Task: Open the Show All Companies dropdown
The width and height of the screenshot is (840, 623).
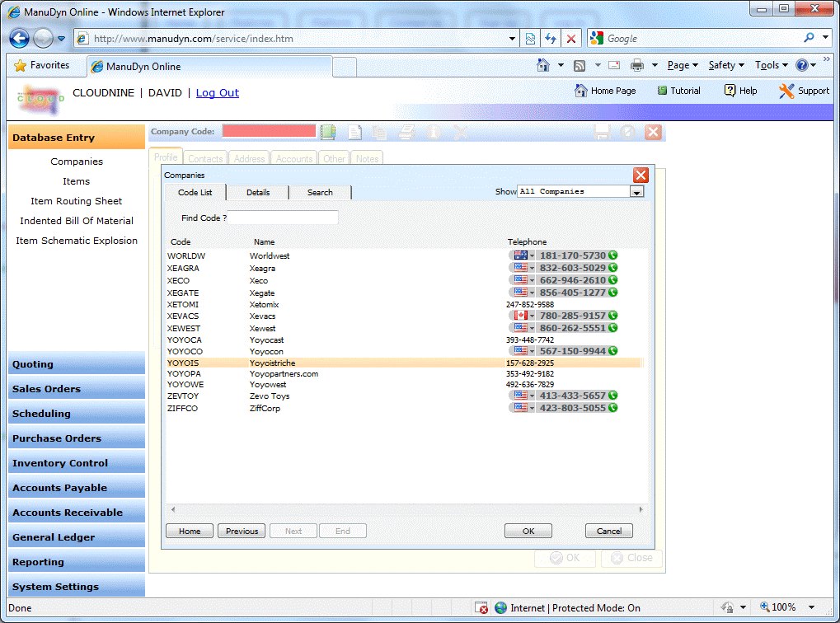Action: click(x=636, y=191)
